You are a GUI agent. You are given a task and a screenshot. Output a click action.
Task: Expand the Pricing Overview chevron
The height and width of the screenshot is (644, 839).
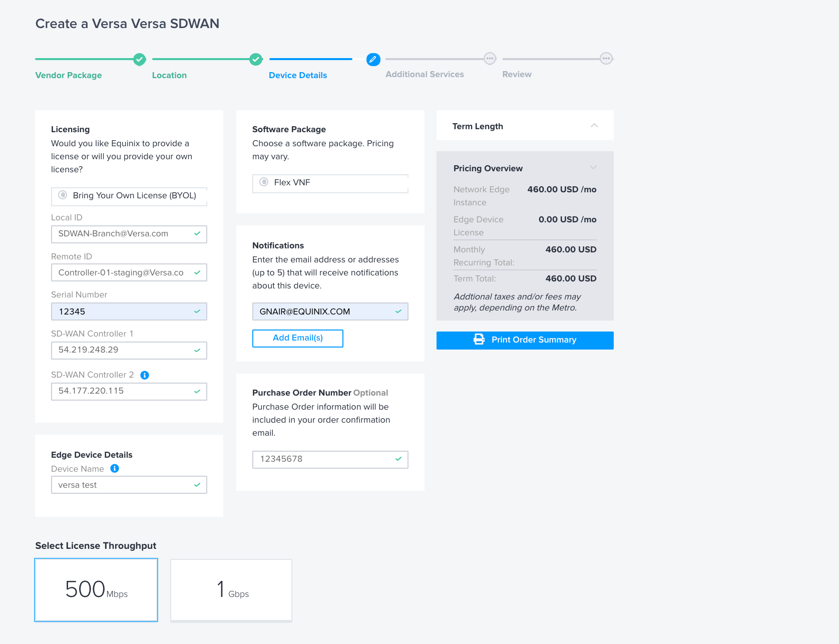click(593, 167)
